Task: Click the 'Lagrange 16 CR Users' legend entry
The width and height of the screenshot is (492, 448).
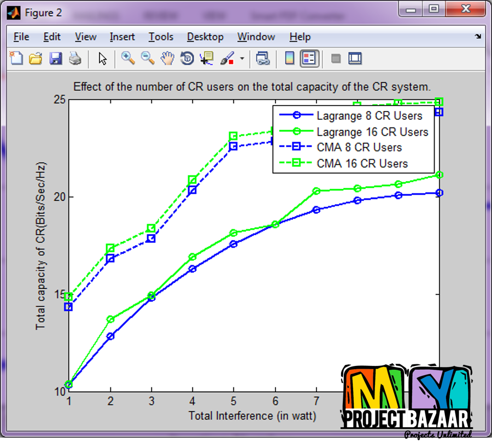Action: [372, 132]
